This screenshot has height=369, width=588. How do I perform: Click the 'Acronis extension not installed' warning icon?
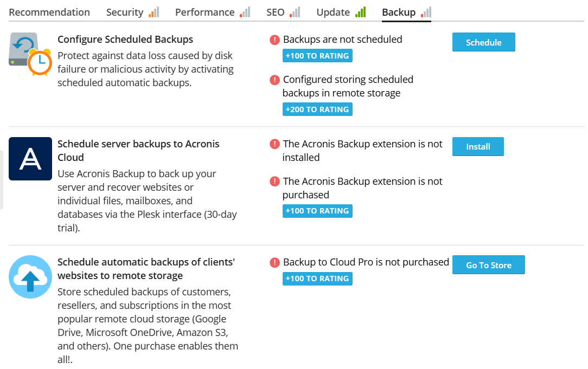[x=274, y=144]
